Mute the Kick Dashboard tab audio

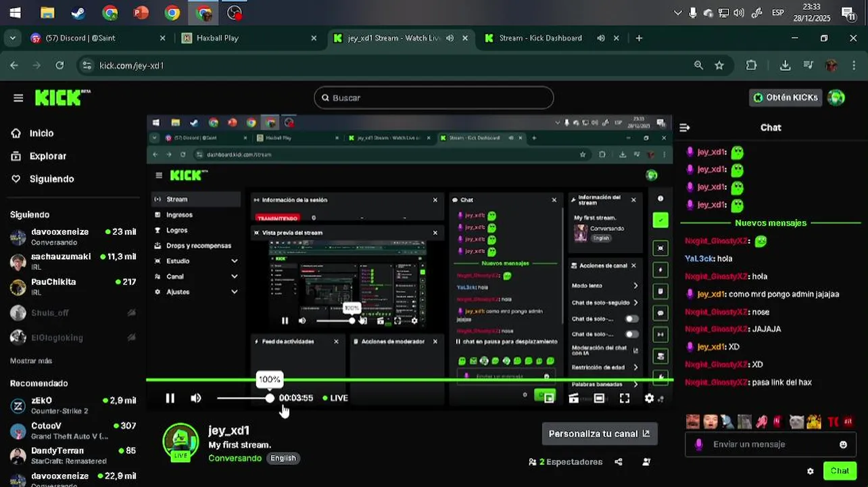click(601, 39)
